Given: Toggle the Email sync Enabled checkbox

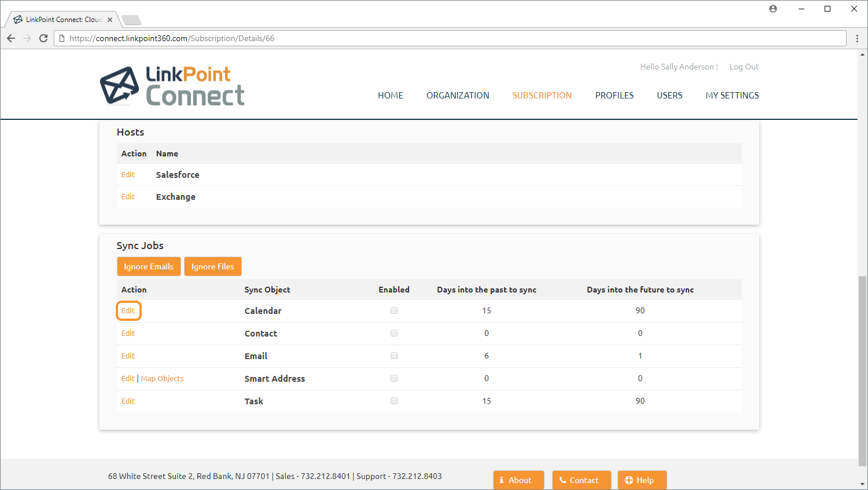Looking at the screenshot, I should coord(394,356).
